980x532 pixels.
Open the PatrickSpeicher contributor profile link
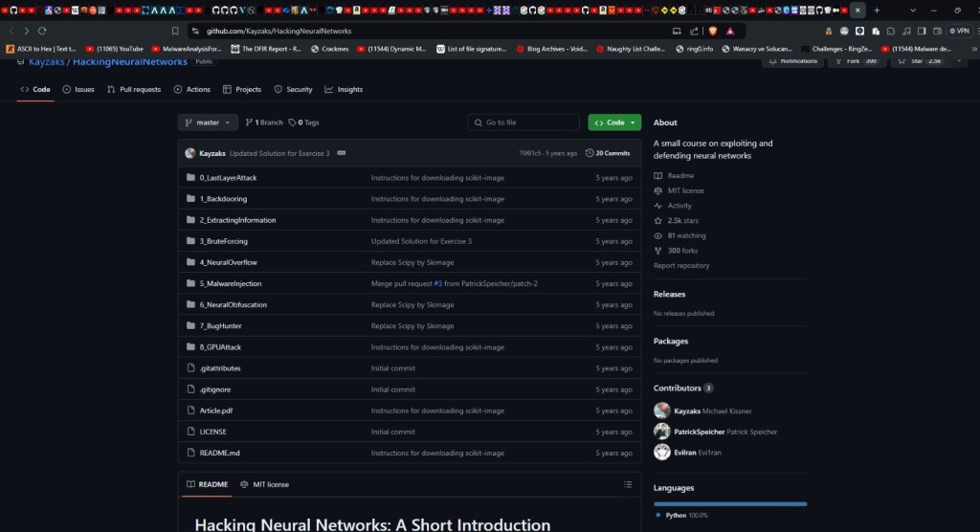tap(699, 432)
